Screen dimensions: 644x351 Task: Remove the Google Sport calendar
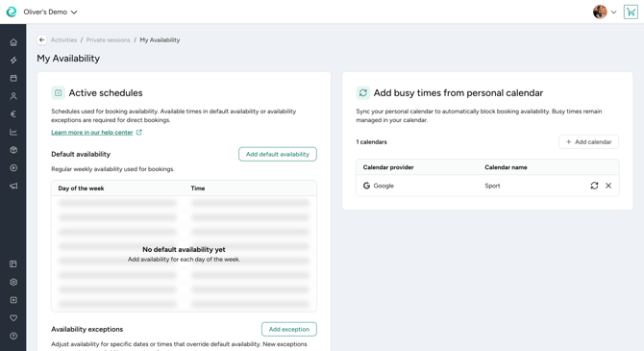pyautogui.click(x=608, y=186)
